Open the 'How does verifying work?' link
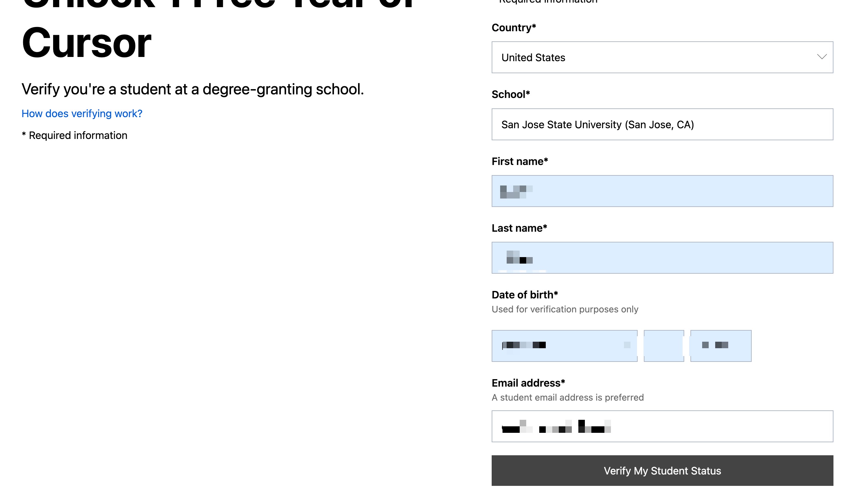868x494 pixels. 82,114
